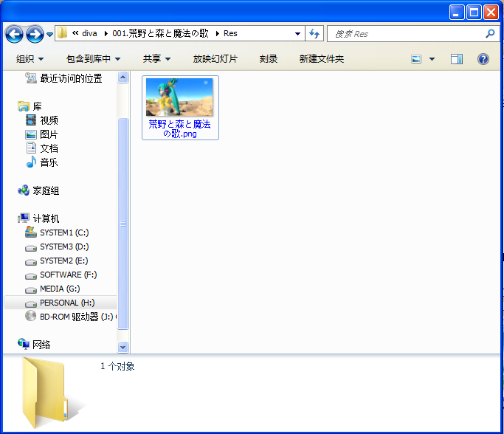This screenshot has height=434, width=504.
Task: Select Res segment in address bar
Action: click(x=230, y=33)
